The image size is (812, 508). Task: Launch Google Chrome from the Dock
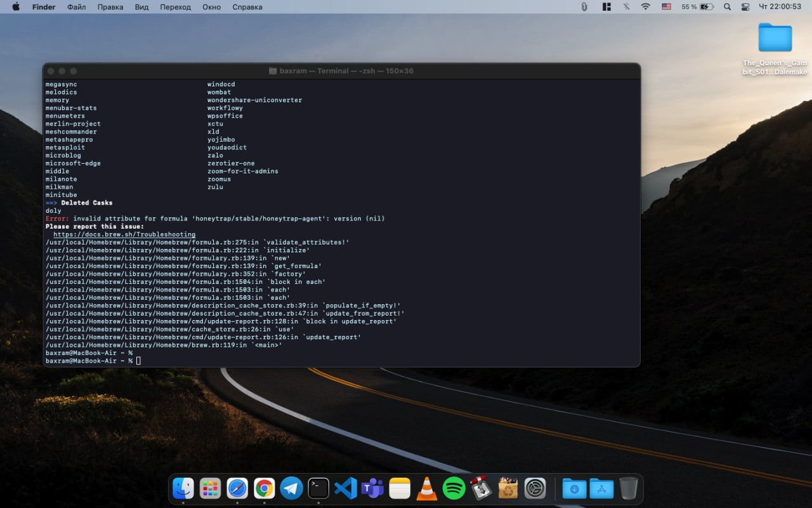[x=265, y=488]
